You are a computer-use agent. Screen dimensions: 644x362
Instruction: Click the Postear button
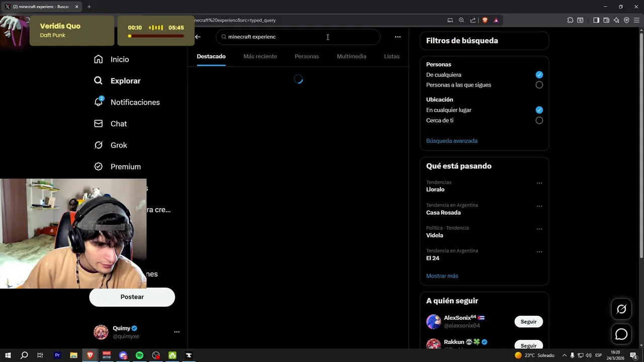[x=132, y=297]
